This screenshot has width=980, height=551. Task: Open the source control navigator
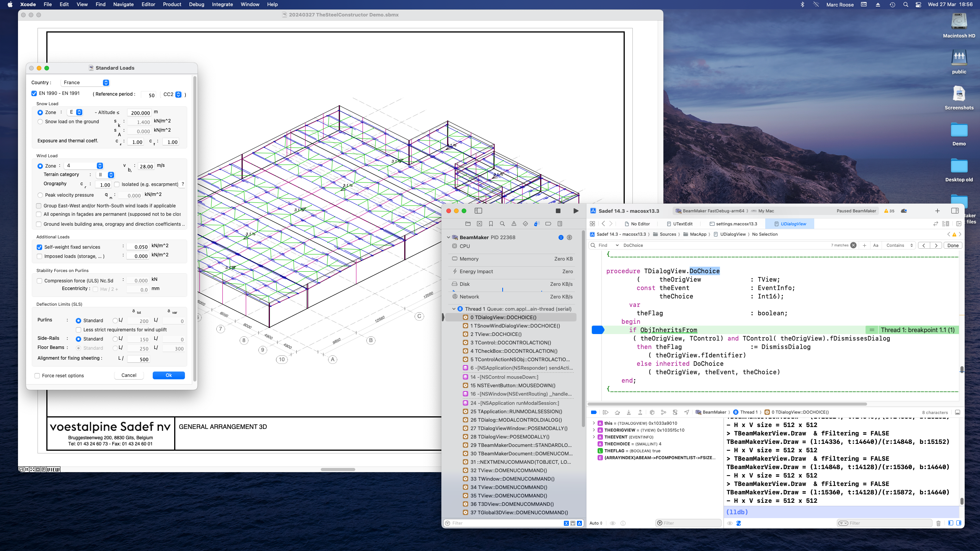[479, 224]
